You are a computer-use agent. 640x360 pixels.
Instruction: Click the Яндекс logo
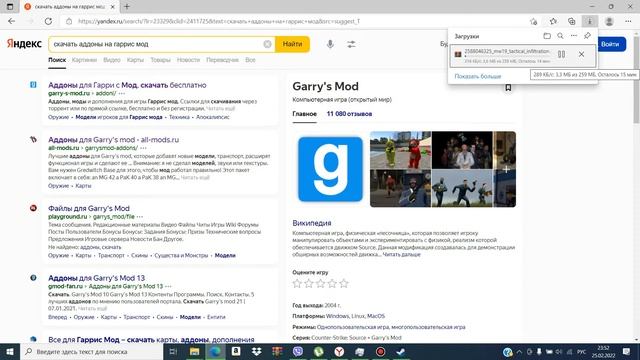click(24, 44)
